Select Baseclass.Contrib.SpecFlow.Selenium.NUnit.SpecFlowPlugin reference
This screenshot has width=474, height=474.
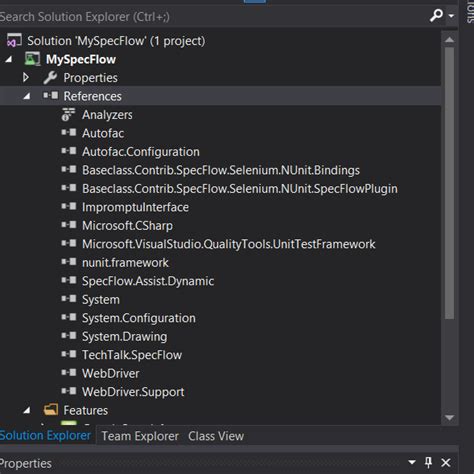[x=240, y=189]
